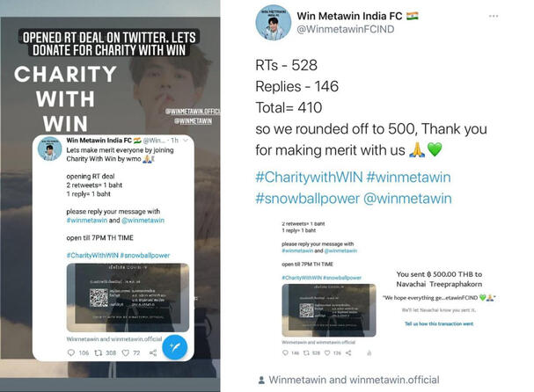Click retweet icon showing 308 retweets
Screen dimensions: 534x392
[98, 352]
